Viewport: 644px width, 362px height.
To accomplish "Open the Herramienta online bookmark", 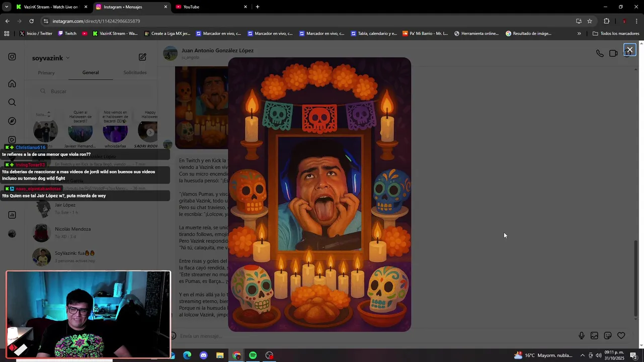I will point(476,34).
